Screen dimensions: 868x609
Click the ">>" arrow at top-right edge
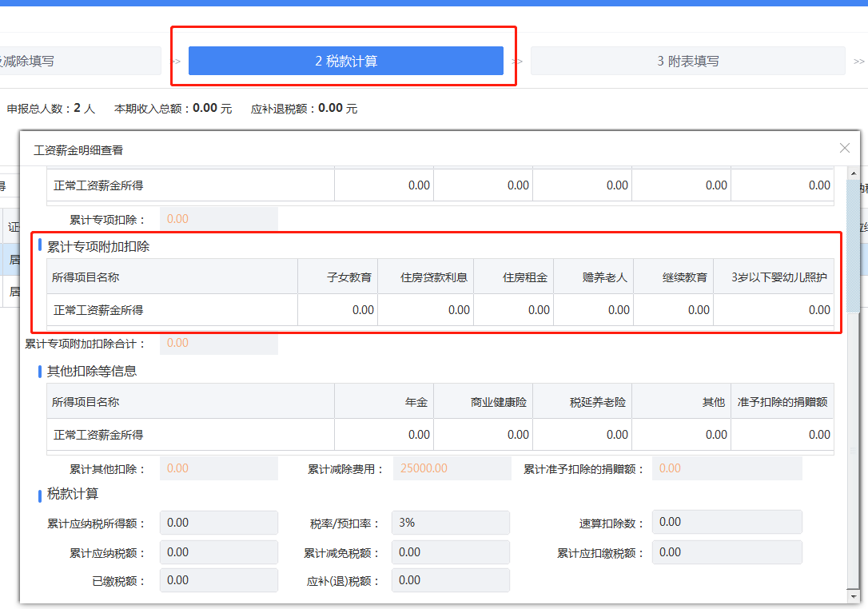(859, 61)
